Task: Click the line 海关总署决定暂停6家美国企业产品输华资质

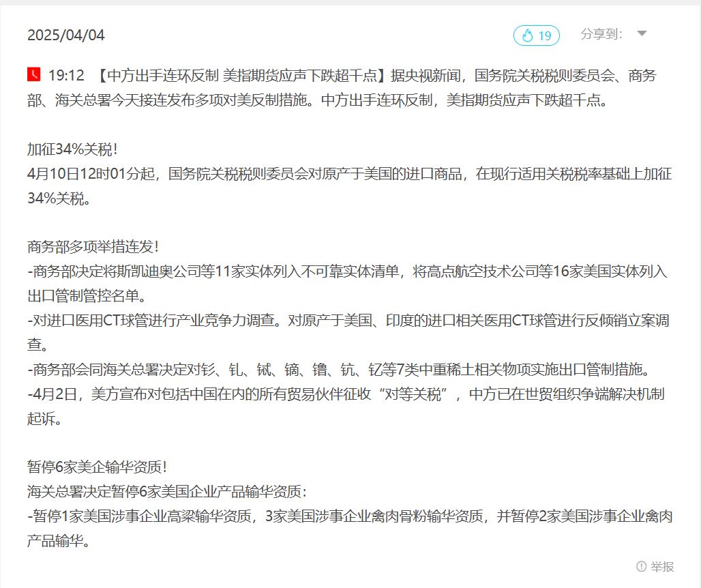Action: 167,492
